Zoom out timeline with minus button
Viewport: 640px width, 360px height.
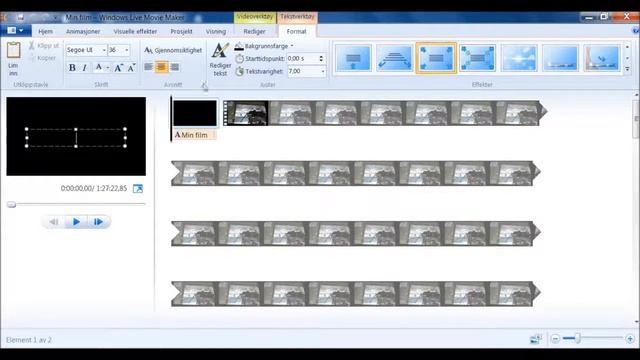pyautogui.click(x=555, y=339)
